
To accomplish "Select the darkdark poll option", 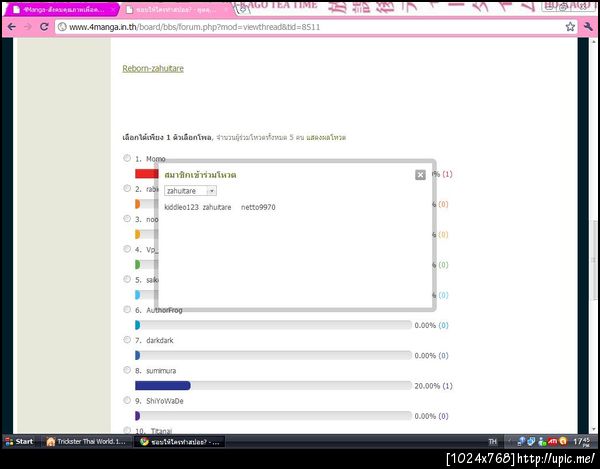I will click(x=127, y=339).
